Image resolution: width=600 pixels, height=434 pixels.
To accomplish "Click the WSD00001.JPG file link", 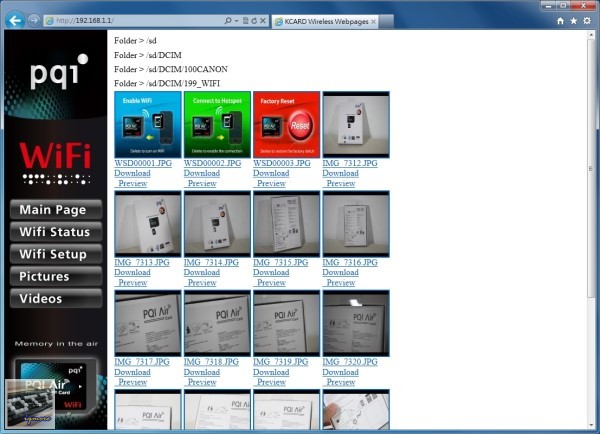I will point(143,163).
